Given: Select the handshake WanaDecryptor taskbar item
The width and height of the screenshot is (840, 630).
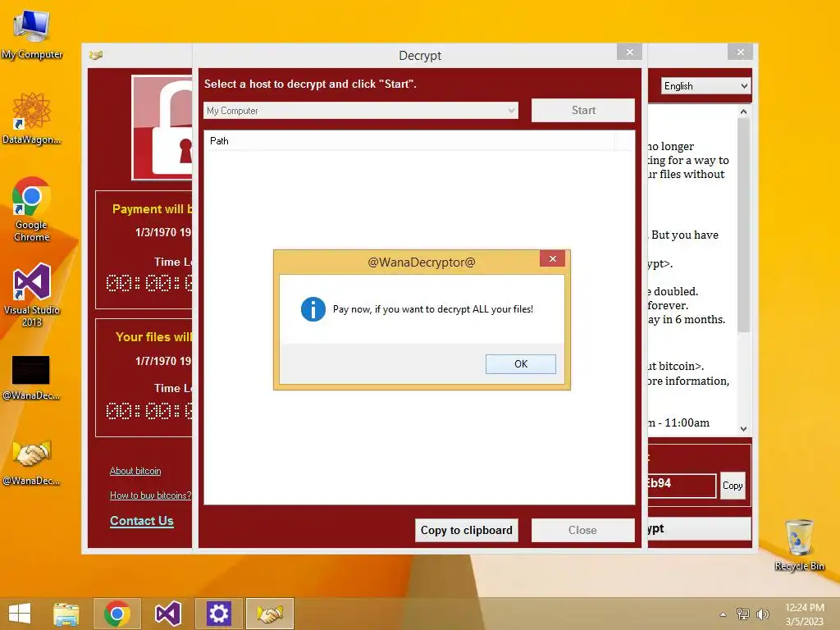Looking at the screenshot, I should click(x=269, y=614).
